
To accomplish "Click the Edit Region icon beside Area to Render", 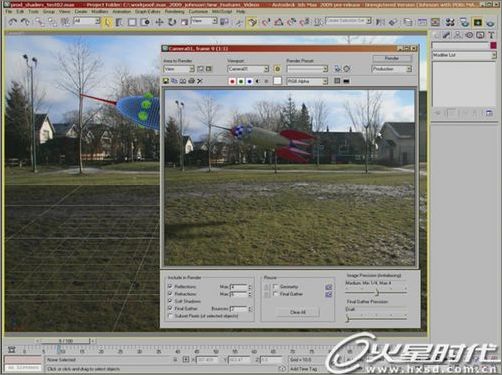I will coord(200,69).
